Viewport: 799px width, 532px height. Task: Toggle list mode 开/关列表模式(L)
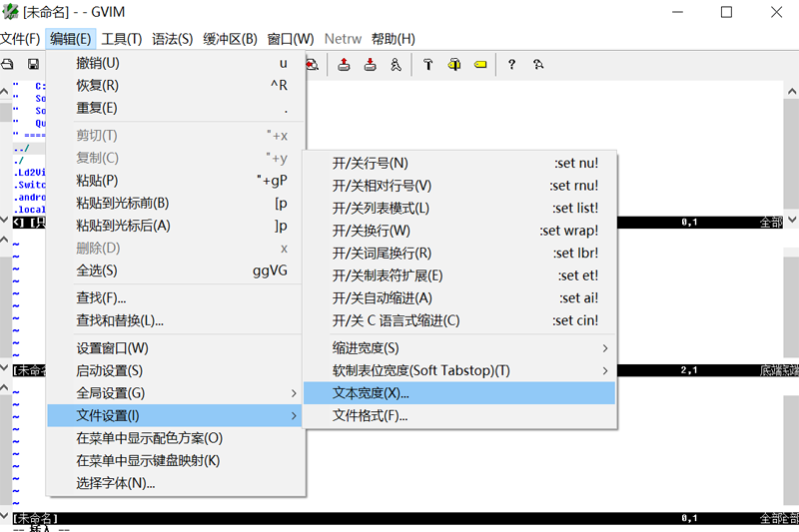click(x=460, y=208)
